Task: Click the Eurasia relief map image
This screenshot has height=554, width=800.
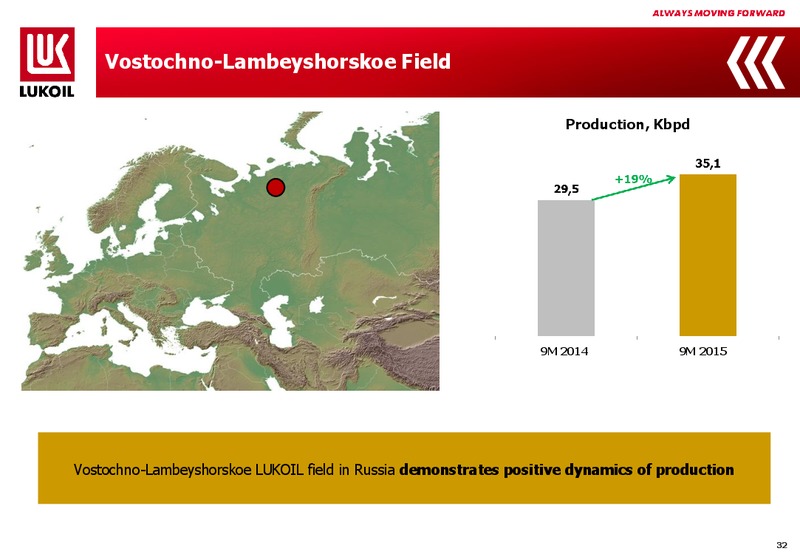Action: 230,251
